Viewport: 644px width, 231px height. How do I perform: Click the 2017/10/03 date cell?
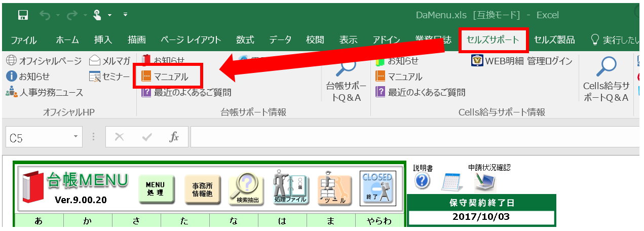[x=481, y=217]
